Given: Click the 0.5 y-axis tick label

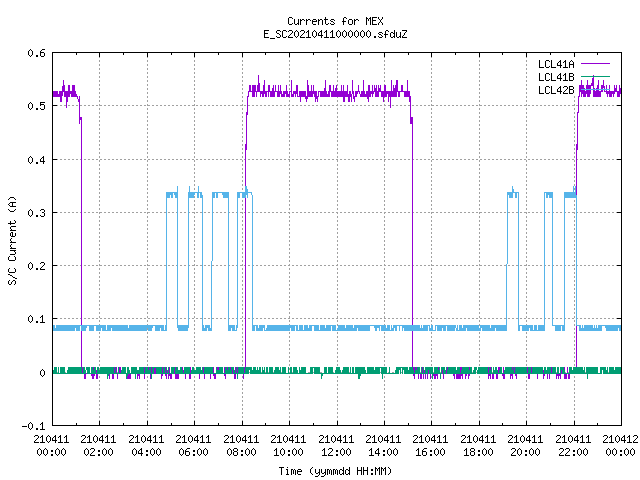Looking at the screenshot, I should [36, 106].
